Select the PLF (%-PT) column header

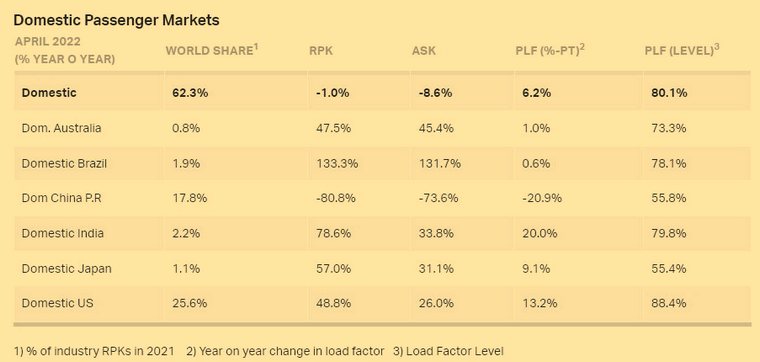(x=550, y=50)
